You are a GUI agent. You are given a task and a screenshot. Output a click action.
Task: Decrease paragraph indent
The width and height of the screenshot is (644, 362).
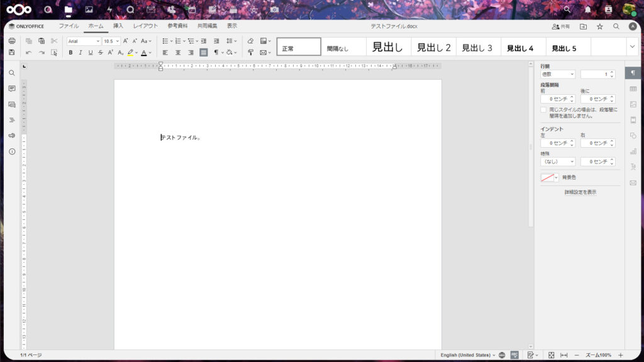coord(204,41)
